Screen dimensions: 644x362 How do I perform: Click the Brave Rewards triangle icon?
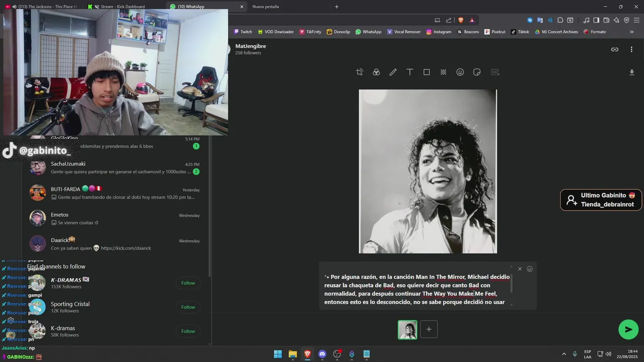coord(472,20)
